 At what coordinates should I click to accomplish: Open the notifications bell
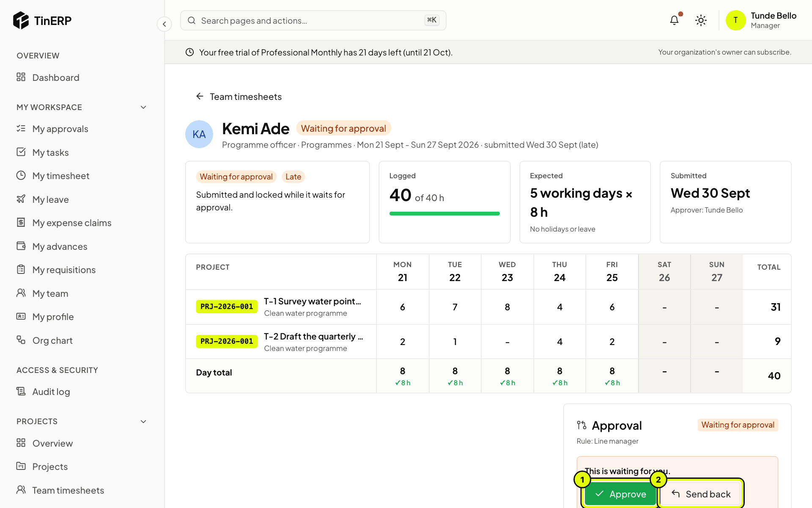pyautogui.click(x=674, y=20)
